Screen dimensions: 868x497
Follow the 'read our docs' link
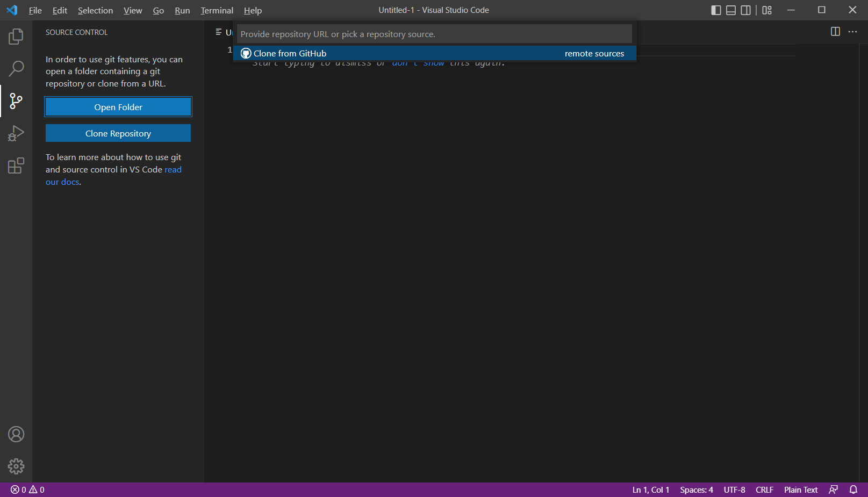point(62,182)
